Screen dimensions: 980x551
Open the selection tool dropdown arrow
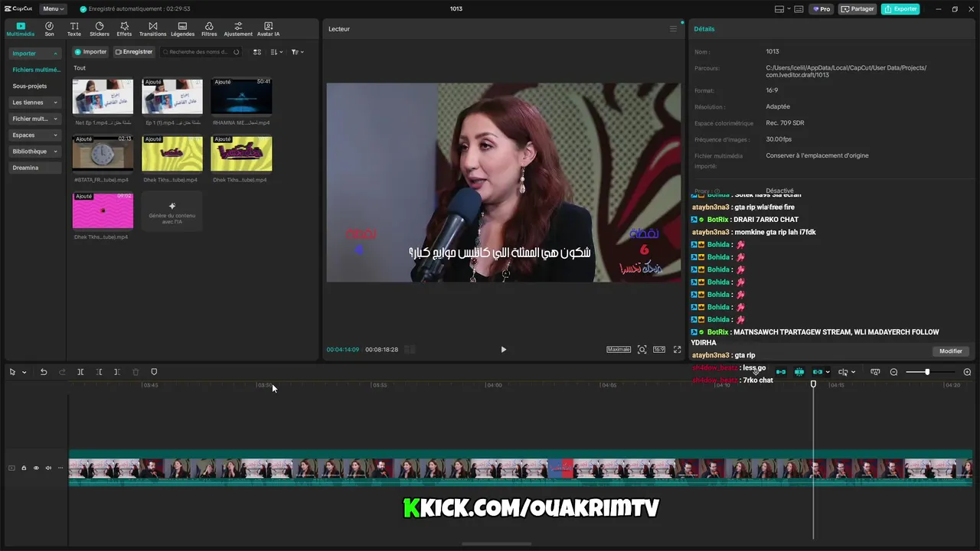coord(24,373)
